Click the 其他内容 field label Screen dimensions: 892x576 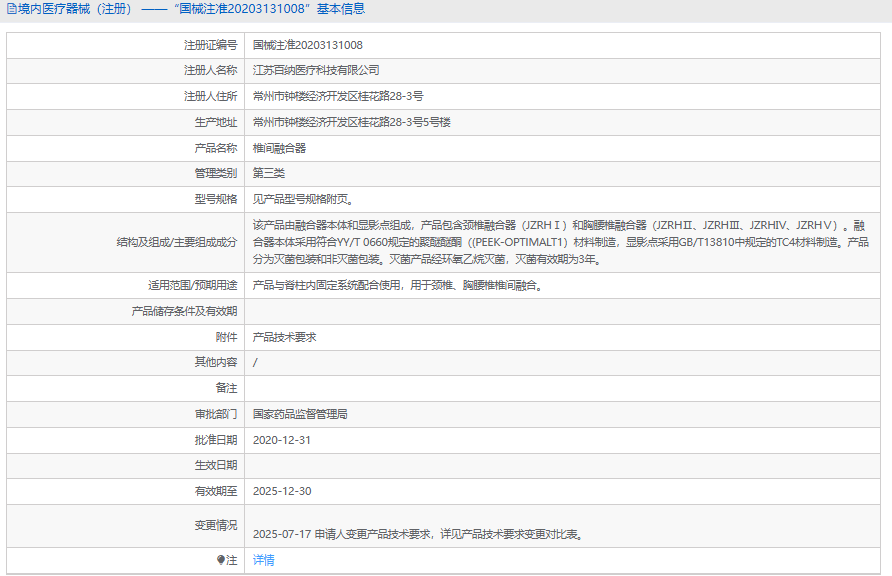pyautogui.click(x=216, y=362)
